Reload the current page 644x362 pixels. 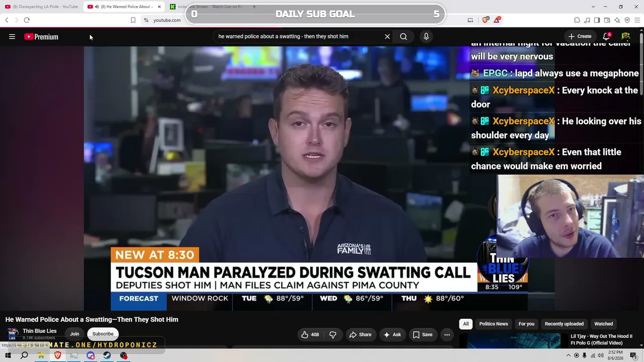tap(27, 20)
